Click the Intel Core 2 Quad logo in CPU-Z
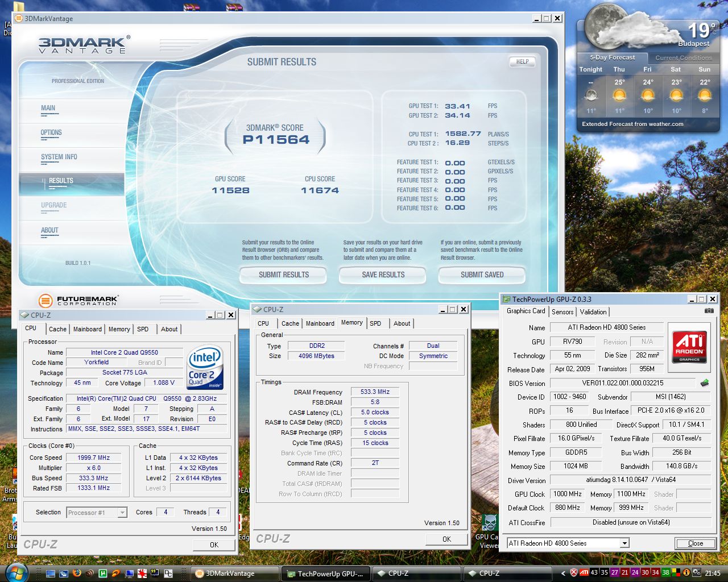Image resolution: width=728 pixels, height=582 pixels. pyautogui.click(x=205, y=367)
